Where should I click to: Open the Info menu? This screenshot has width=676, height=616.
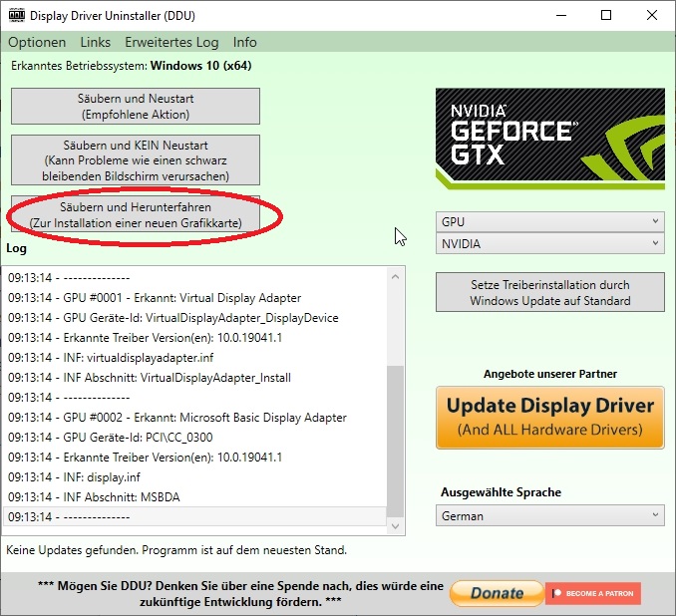[244, 42]
